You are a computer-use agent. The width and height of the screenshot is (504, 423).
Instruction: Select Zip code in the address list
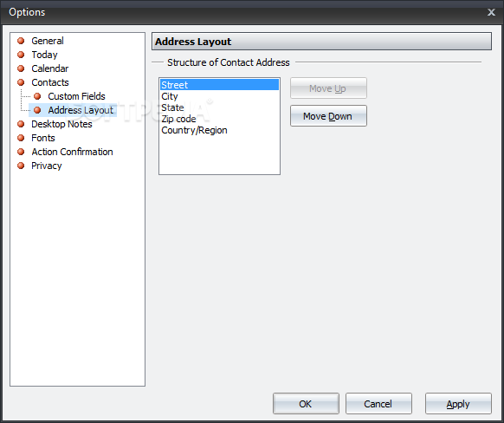219,119
